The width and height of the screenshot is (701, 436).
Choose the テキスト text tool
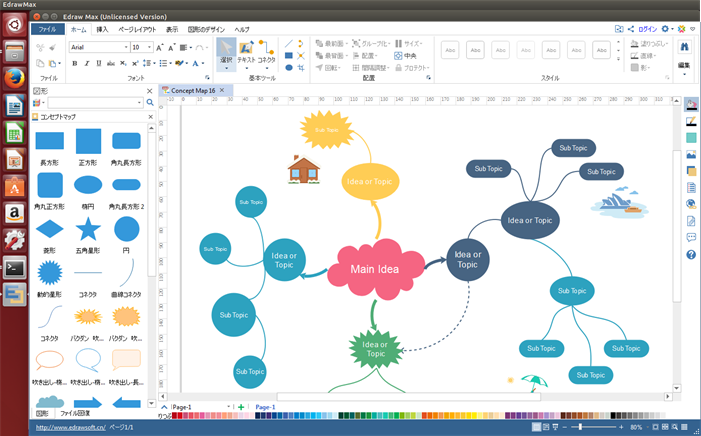pyautogui.click(x=246, y=52)
